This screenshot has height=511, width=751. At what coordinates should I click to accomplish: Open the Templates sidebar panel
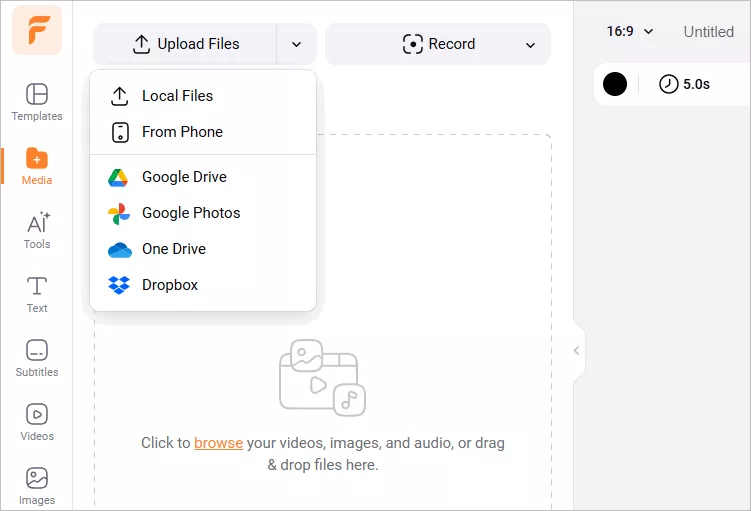(x=37, y=102)
